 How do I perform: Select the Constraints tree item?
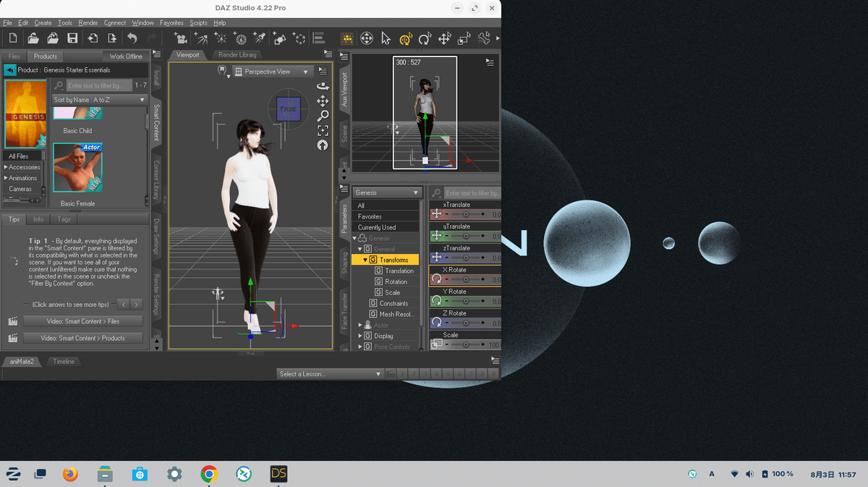pos(394,303)
